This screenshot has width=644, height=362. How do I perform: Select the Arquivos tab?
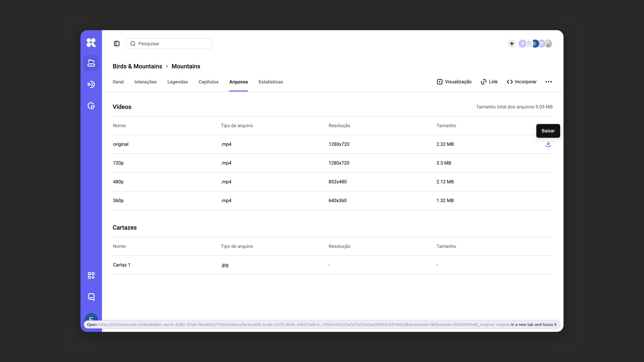click(238, 82)
